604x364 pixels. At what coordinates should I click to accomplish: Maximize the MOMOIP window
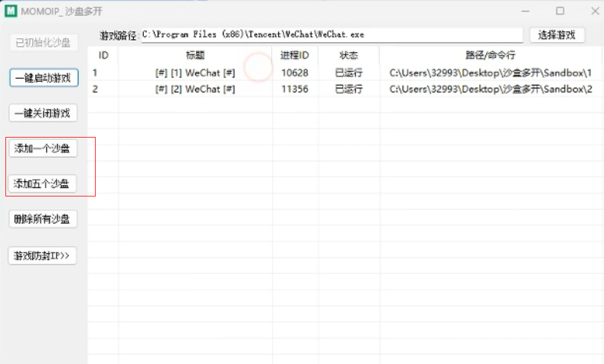560,11
